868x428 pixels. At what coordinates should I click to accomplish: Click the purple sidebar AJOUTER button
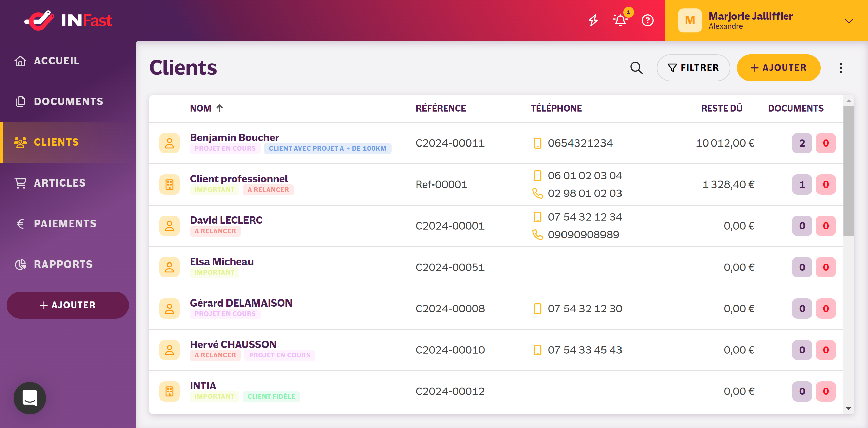click(68, 305)
